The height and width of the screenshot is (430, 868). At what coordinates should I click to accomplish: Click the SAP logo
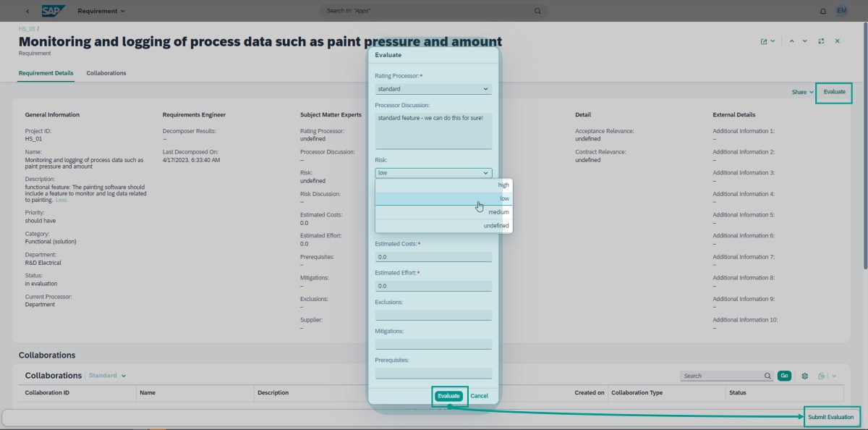click(53, 11)
